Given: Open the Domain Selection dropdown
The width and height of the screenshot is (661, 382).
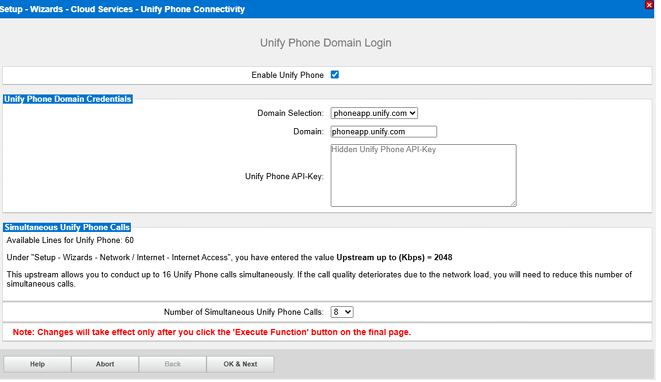Looking at the screenshot, I should point(374,113).
